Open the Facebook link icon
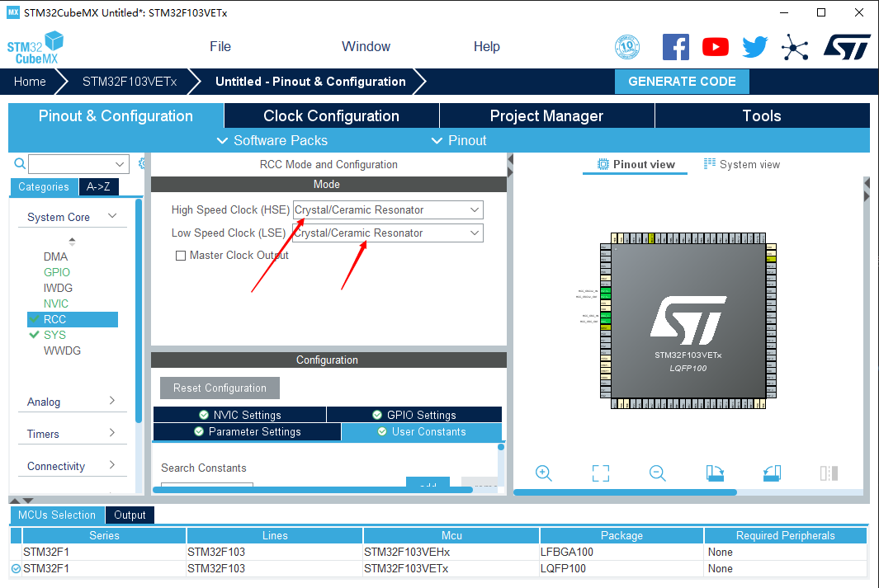Viewport: 879px width, 588px height. pos(675,47)
